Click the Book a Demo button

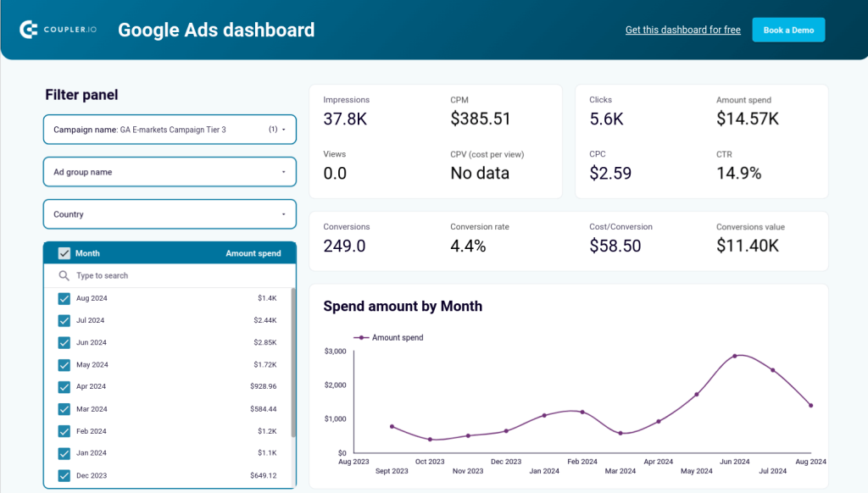[788, 29]
